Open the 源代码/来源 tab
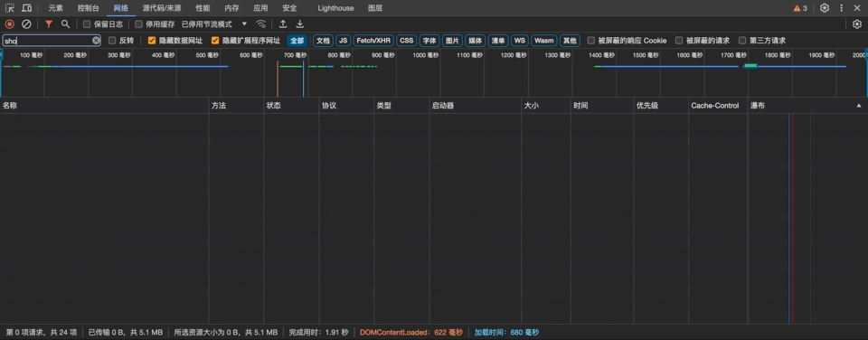 tap(162, 8)
